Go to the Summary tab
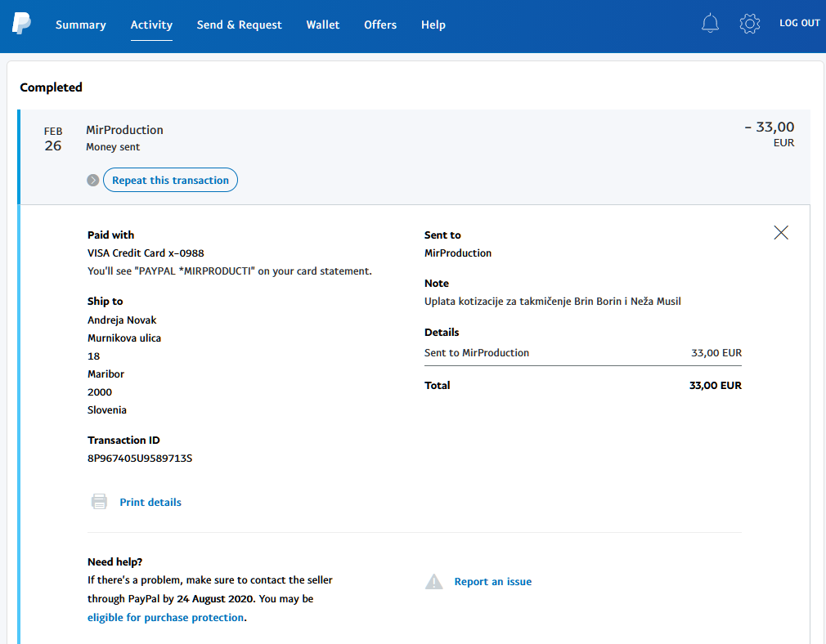 point(80,25)
